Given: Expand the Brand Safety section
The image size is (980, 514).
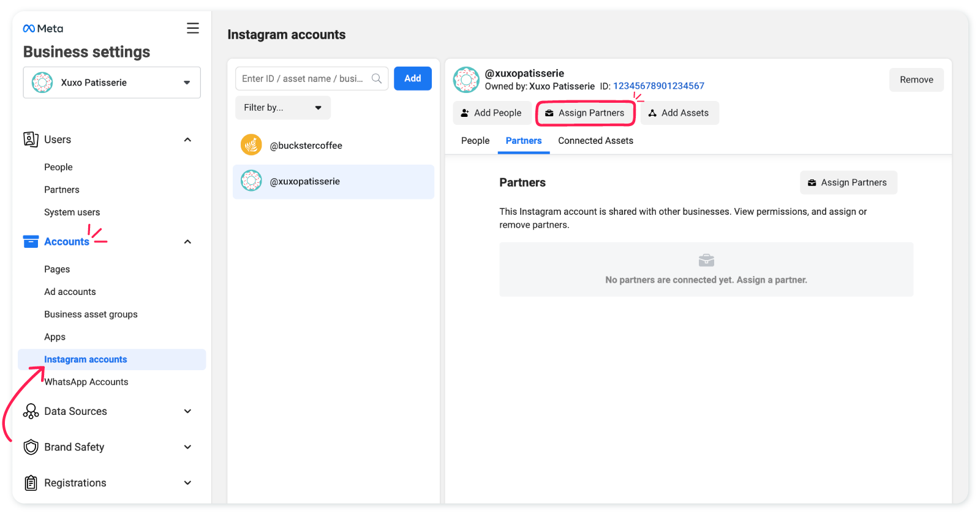Looking at the screenshot, I should (187, 447).
